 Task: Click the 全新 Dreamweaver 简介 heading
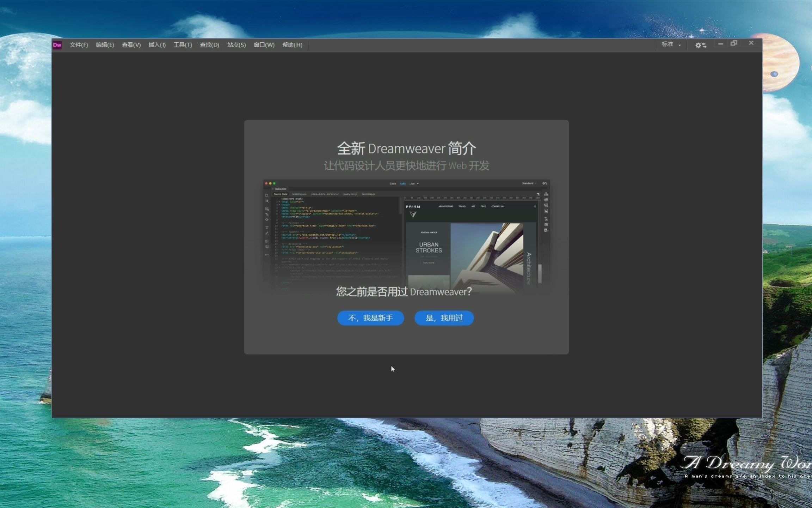pos(406,149)
